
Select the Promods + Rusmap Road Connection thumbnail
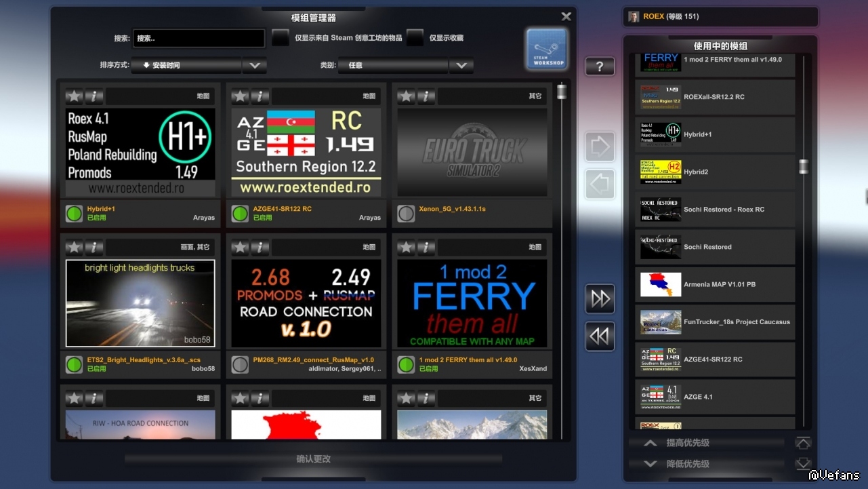306,303
